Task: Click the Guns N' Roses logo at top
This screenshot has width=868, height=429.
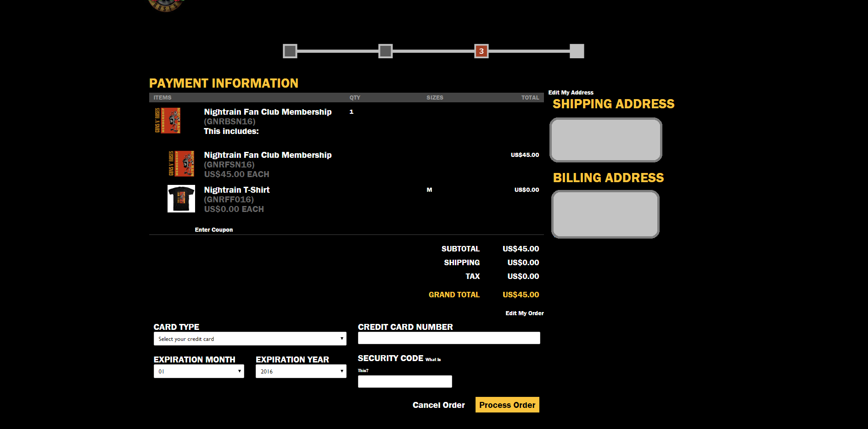Action: pos(166,6)
